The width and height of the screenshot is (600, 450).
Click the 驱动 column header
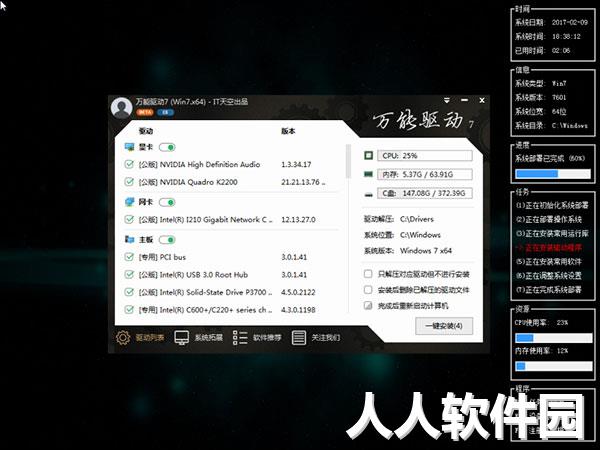click(x=146, y=131)
